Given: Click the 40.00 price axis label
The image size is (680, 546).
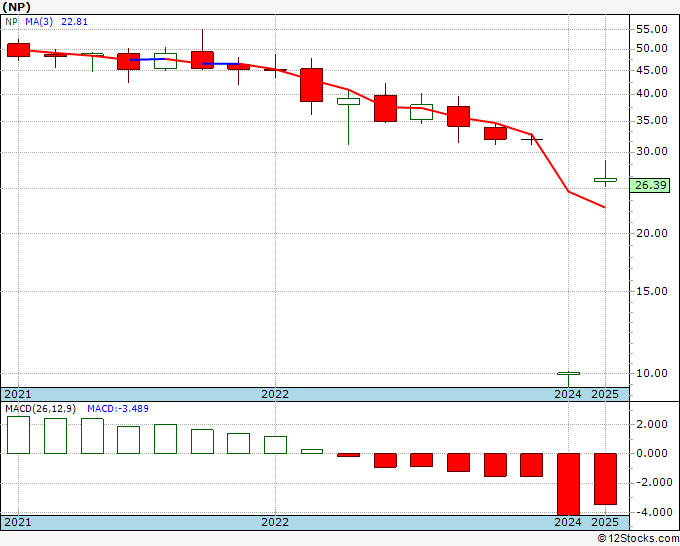Looking at the screenshot, I should (x=651, y=93).
